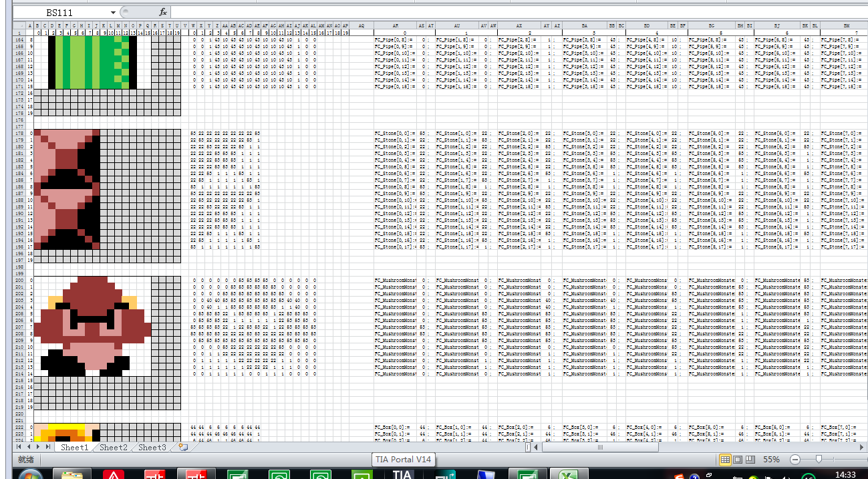Click the Excel icon on the taskbar
This screenshot has width=868, height=479.
click(x=569, y=474)
